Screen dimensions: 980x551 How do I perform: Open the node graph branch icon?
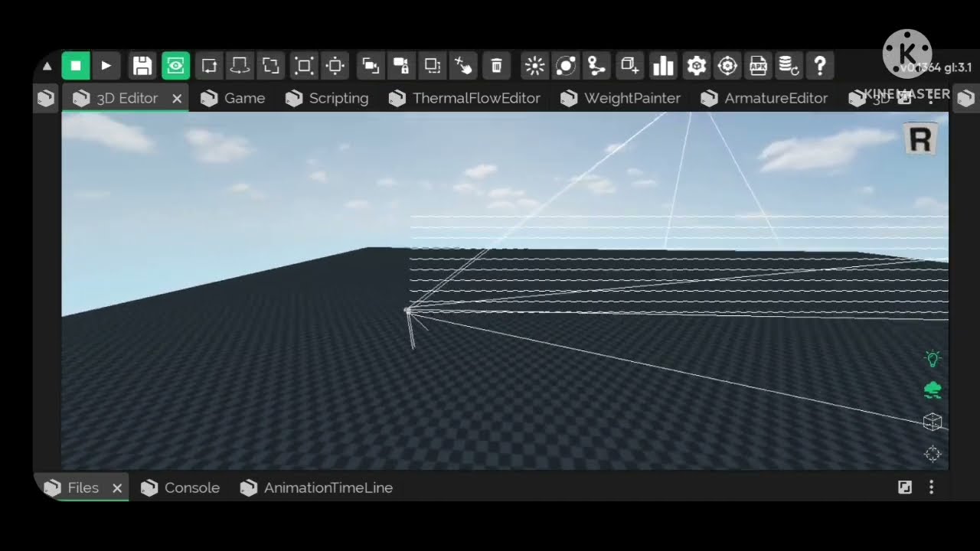(596, 66)
